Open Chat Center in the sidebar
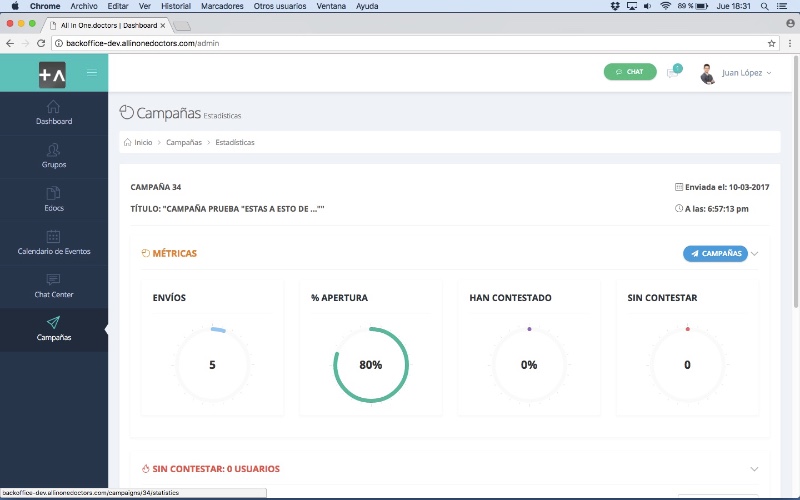The image size is (800, 500). pyautogui.click(x=54, y=286)
